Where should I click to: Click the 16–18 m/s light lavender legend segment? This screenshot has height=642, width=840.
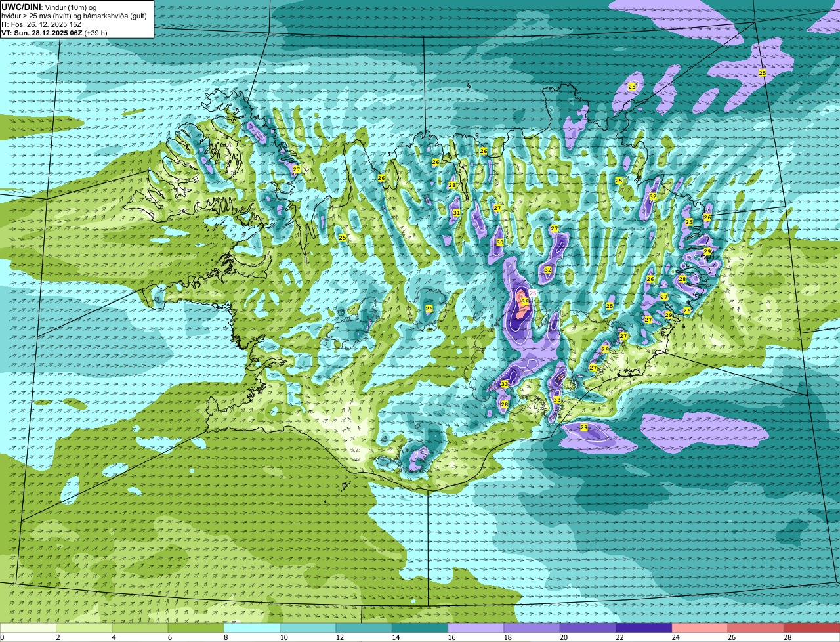[476, 628]
